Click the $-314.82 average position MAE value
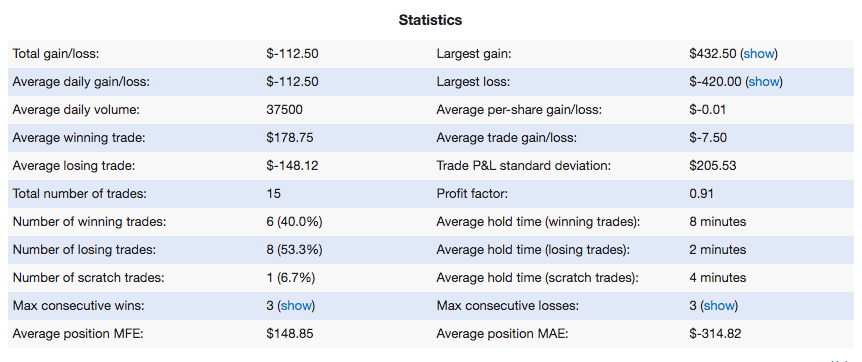The height and width of the screenshot is (362, 862). pyautogui.click(x=715, y=333)
